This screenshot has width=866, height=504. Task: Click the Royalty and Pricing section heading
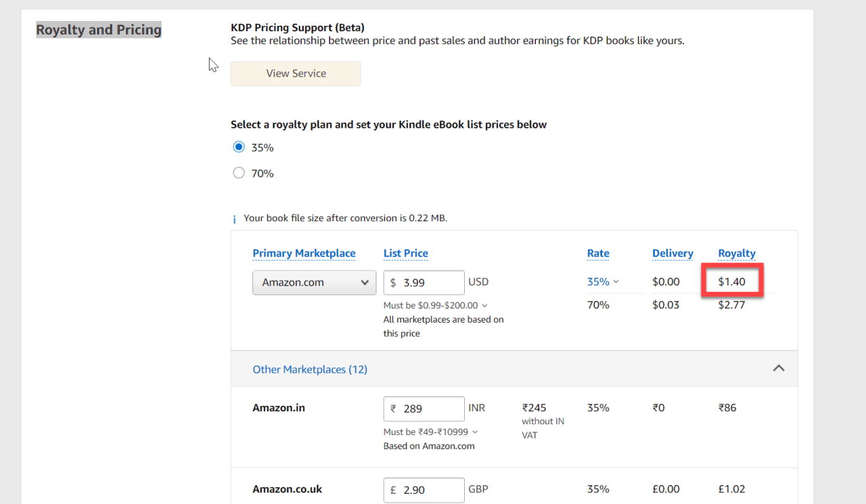(x=98, y=29)
